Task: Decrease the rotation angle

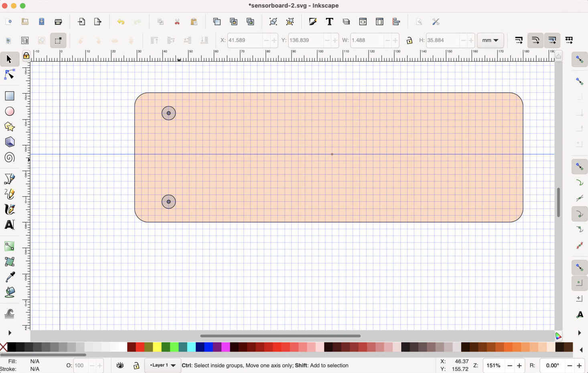Action: [570, 366]
